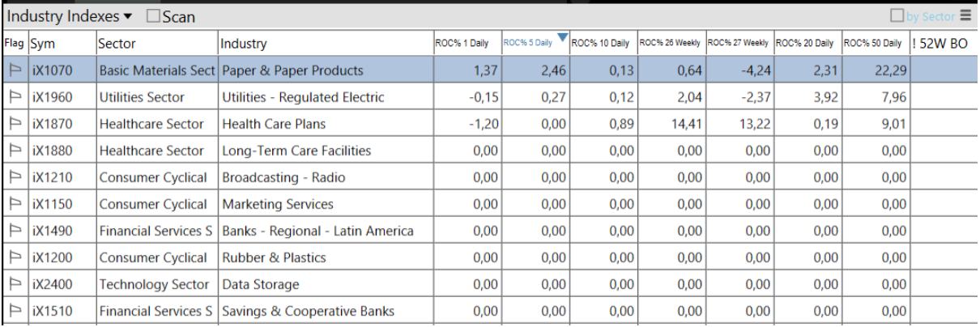Flag the iX1870 Health Care Plans row
Image resolution: width=980 pixels, height=327 pixels.
click(15, 125)
